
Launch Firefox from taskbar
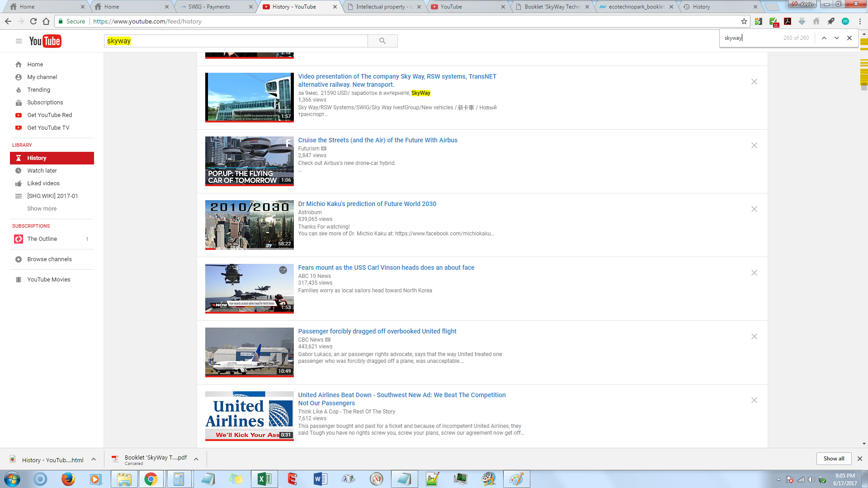[x=68, y=479]
